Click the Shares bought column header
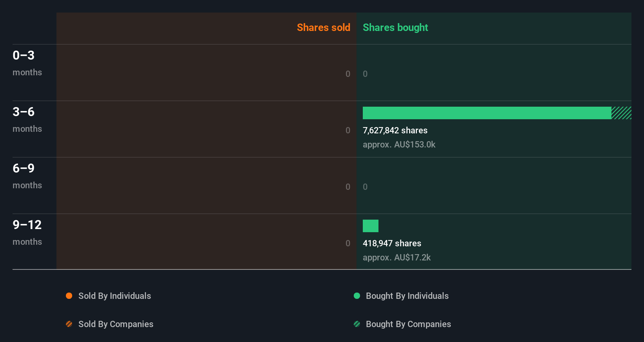The height and width of the screenshot is (342, 644). pos(395,27)
